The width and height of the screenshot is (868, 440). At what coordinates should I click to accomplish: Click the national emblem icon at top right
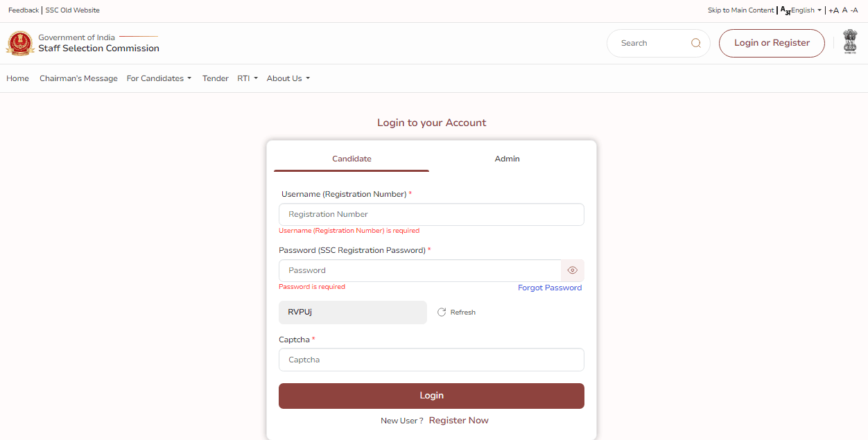tap(850, 42)
